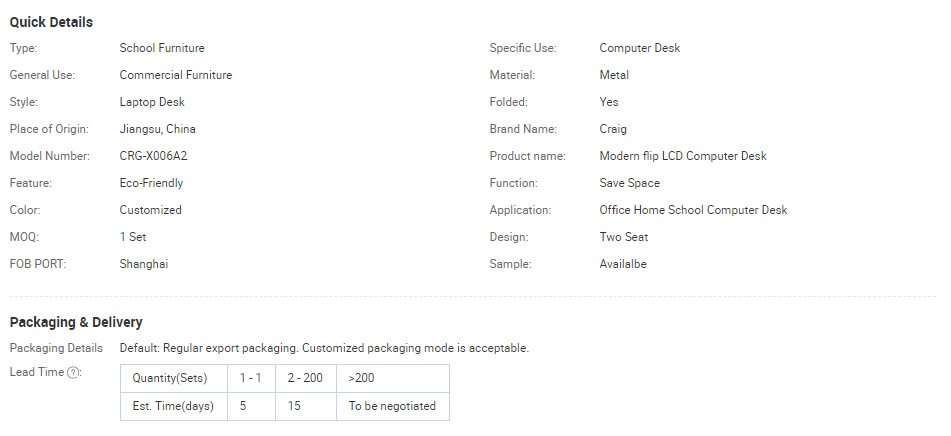Click the 2 - 200 quantity cell
This screenshot has width=951, height=436.
306,379
